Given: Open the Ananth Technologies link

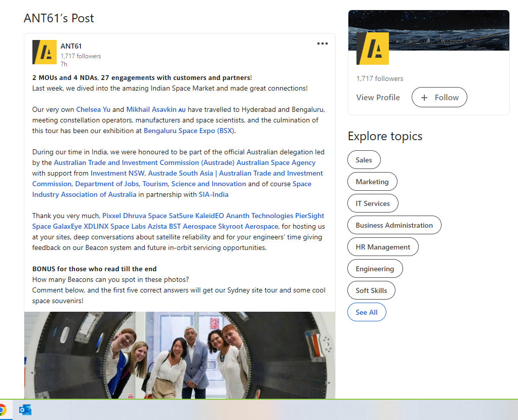Looking at the screenshot, I should click(260, 216).
